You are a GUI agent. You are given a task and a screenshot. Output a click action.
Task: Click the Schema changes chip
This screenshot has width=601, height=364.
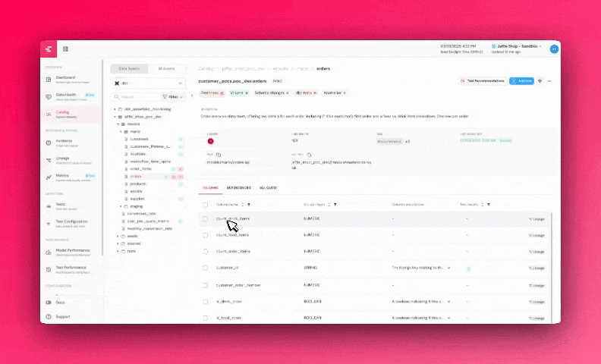272,93
